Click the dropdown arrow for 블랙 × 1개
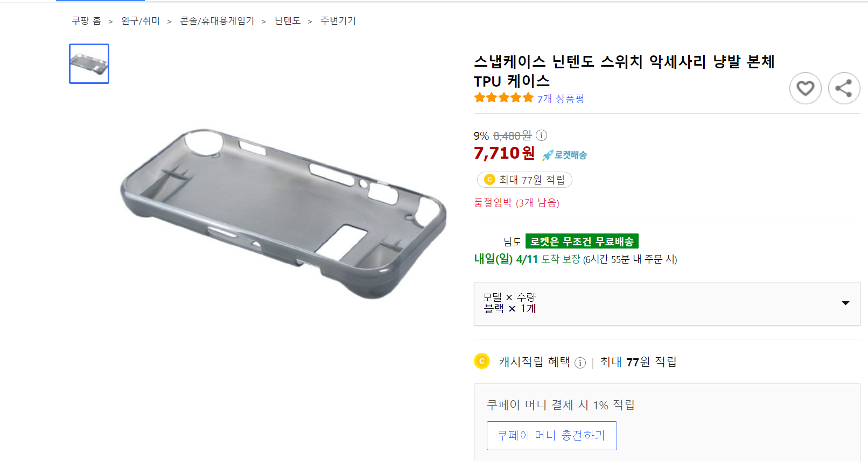The width and height of the screenshot is (868, 461). [x=845, y=303]
